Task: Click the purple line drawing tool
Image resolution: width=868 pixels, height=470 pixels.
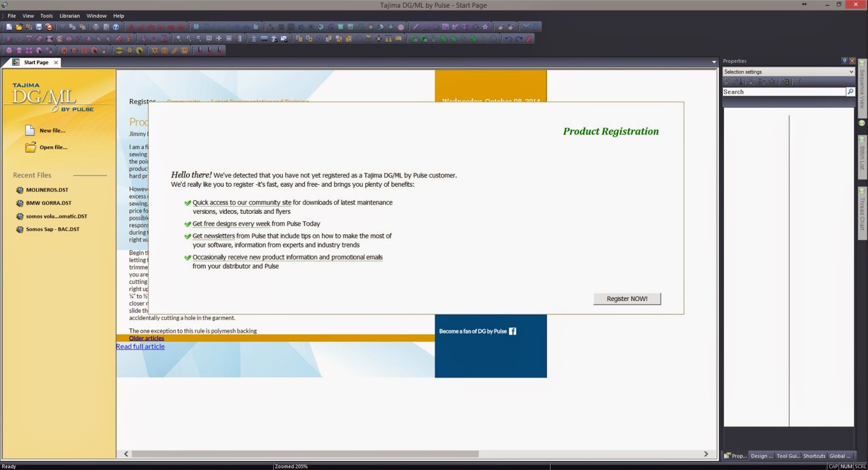Action: (x=416, y=27)
